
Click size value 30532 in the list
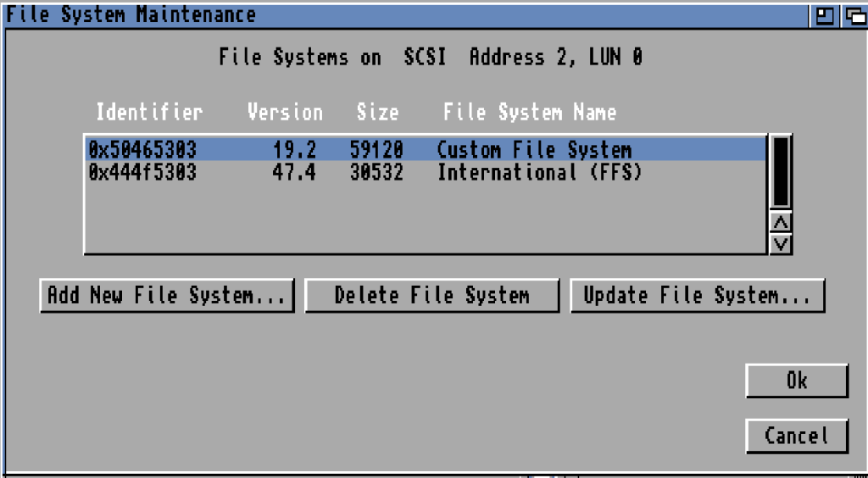coord(376,173)
